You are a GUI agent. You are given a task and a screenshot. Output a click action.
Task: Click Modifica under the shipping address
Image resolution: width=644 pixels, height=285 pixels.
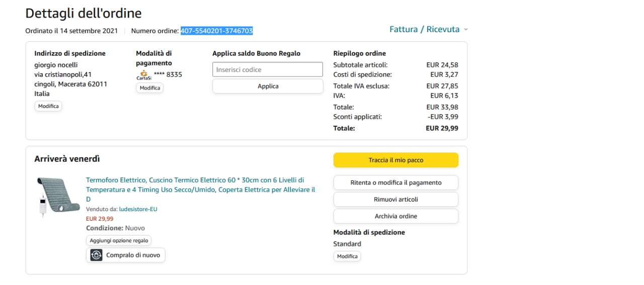pyautogui.click(x=48, y=106)
